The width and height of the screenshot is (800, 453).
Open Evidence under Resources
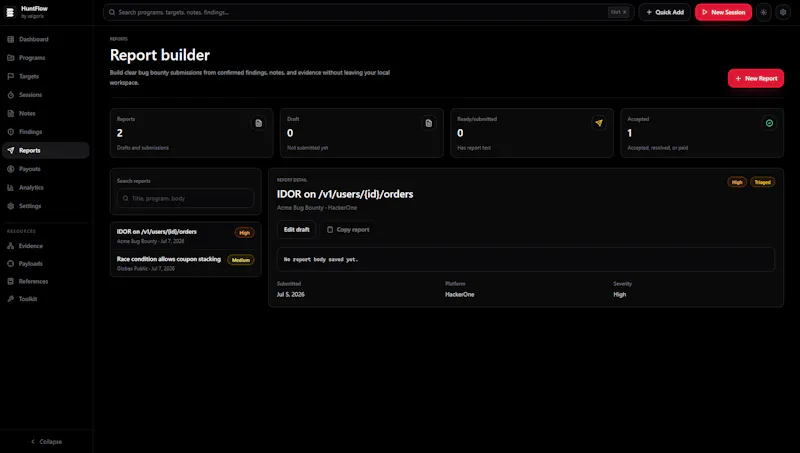tap(46, 246)
